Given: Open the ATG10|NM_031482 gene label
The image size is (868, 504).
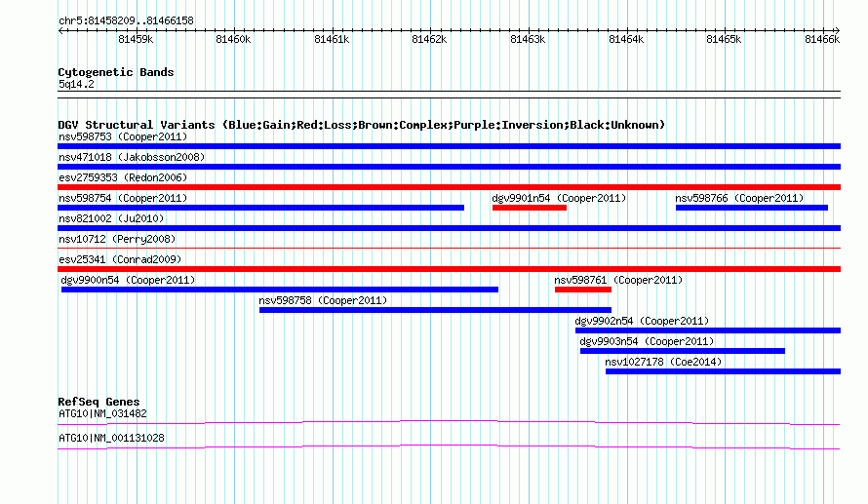Looking at the screenshot, I should pyautogui.click(x=103, y=413).
